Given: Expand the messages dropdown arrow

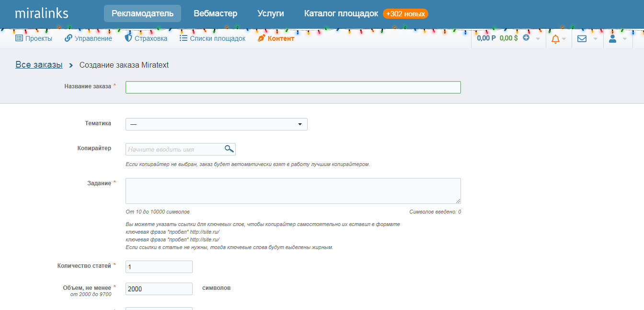Looking at the screenshot, I should click(x=596, y=39).
